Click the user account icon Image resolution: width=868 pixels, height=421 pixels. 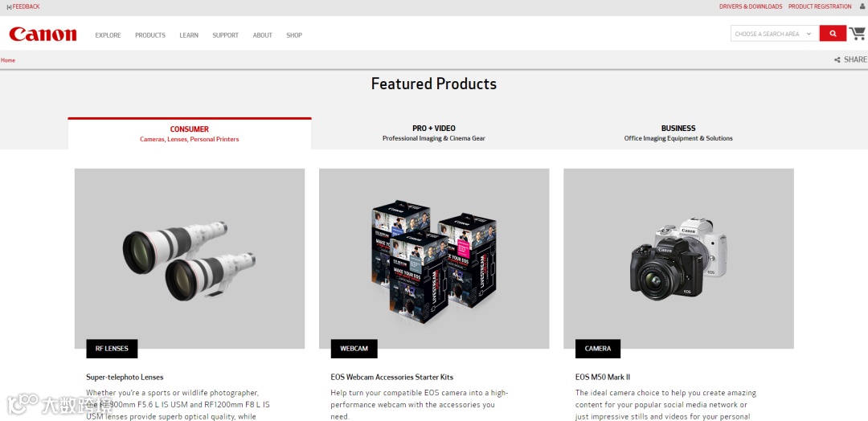(862, 6)
